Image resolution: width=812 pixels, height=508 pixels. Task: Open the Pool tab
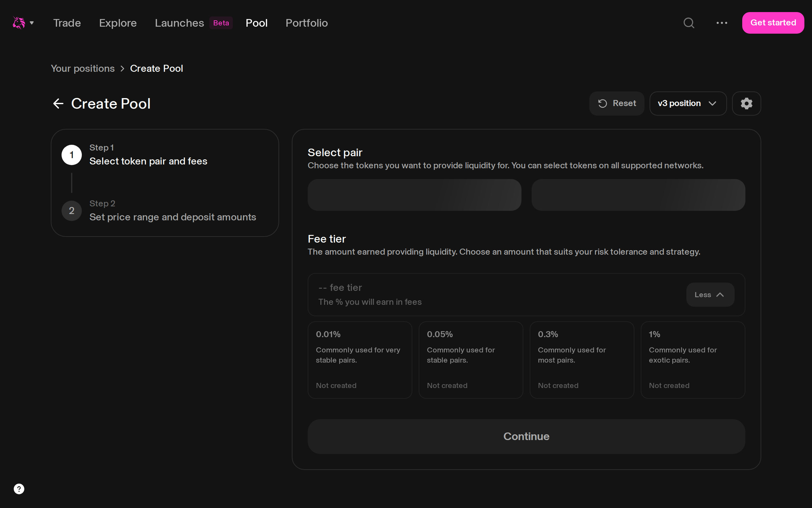(256, 23)
